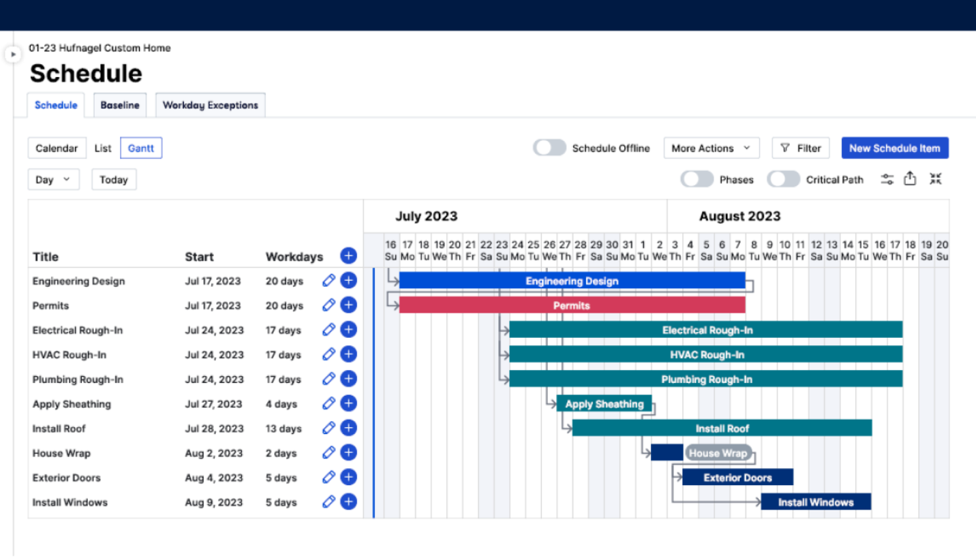
Task: Jump to Today in the schedule
Action: (113, 179)
